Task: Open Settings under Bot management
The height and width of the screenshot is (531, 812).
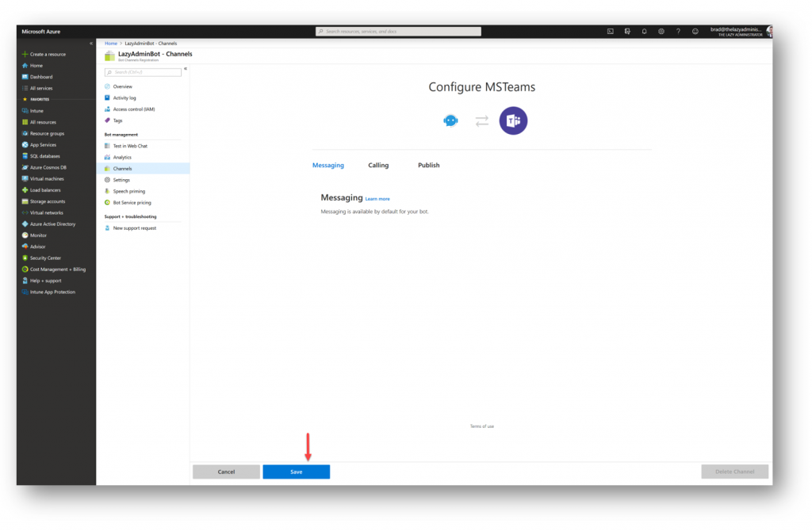Action: 121,180
